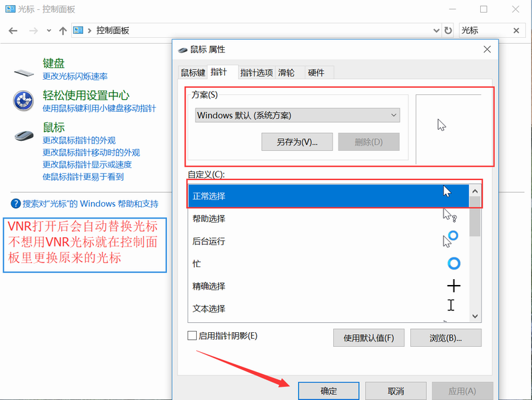Click the Ease of Access Center icon
The image size is (532, 400).
click(x=24, y=101)
